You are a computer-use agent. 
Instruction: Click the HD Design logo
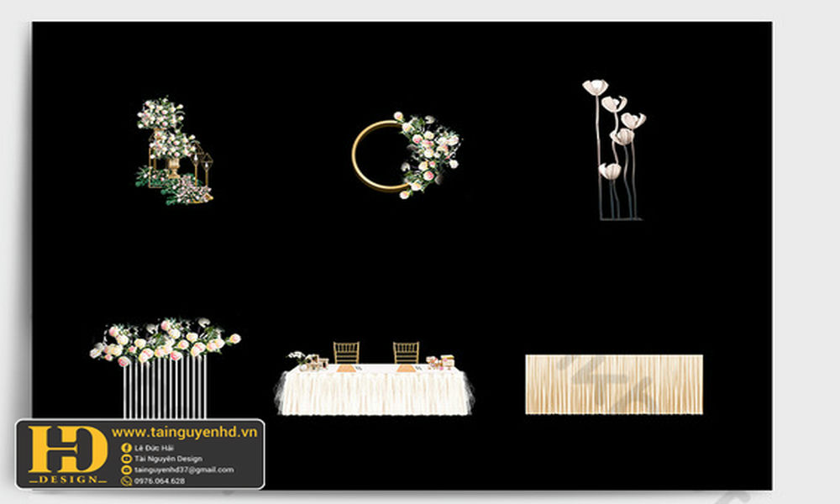tap(67, 449)
